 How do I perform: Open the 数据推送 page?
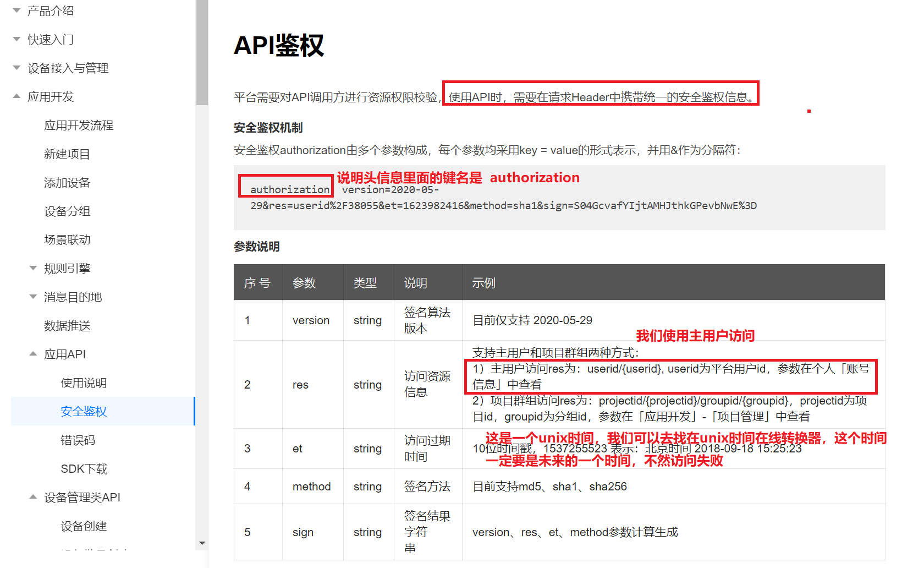67,326
